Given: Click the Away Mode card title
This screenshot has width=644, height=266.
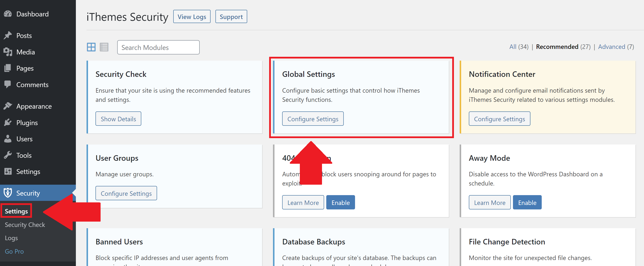Looking at the screenshot, I should pyautogui.click(x=489, y=158).
